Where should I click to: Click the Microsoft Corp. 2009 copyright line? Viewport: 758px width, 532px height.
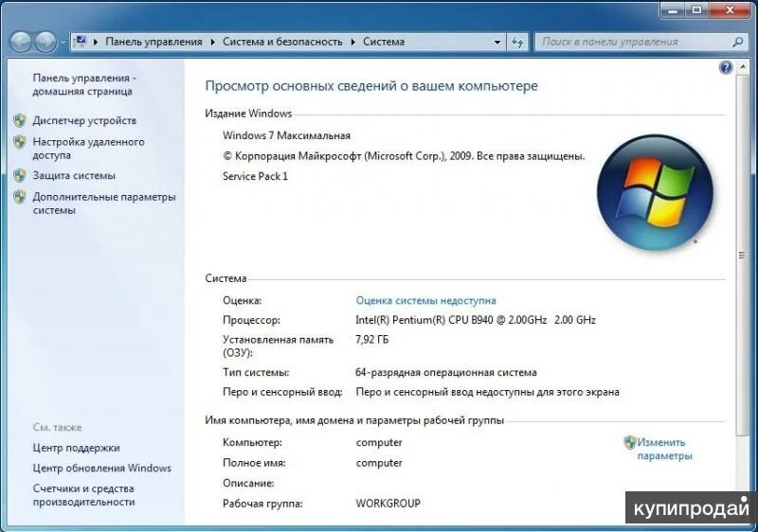404,156
